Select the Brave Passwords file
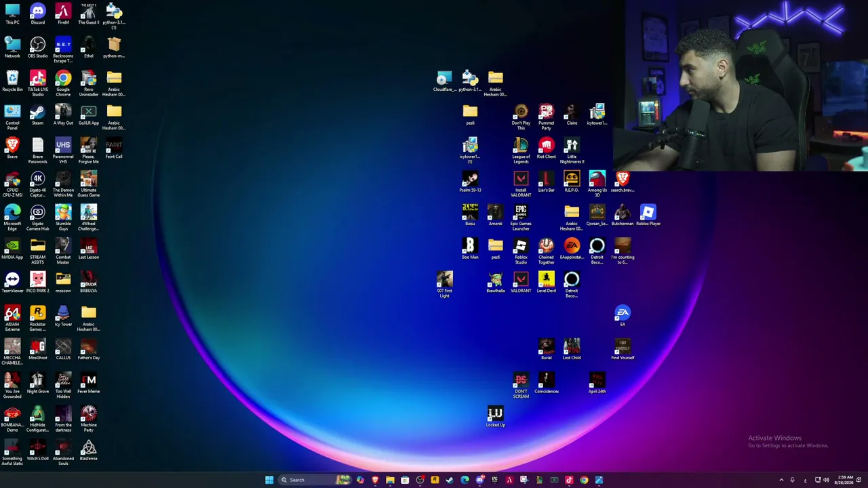Viewport: 868px width, 488px height. pyautogui.click(x=37, y=151)
